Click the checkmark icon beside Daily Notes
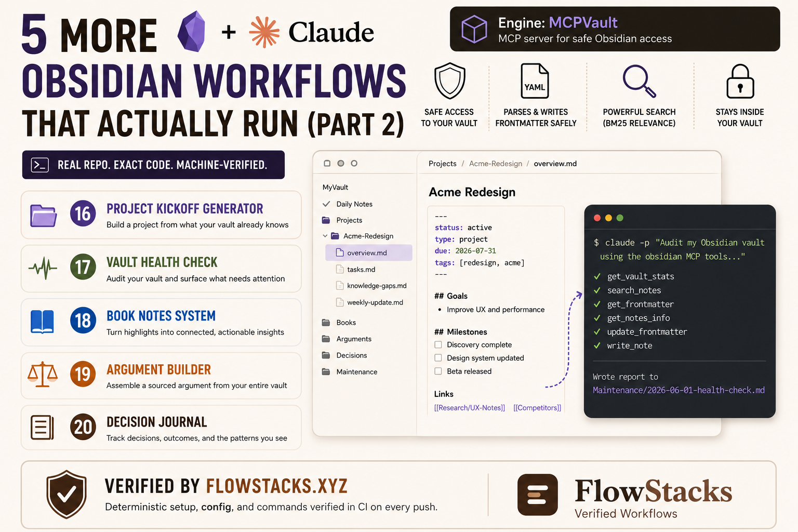Screen dimensions: 798x532 (326, 204)
